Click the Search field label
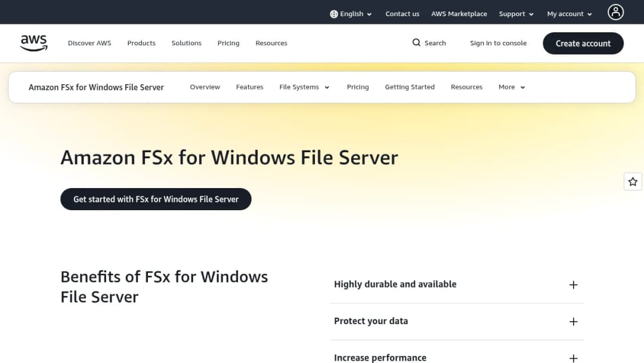644x363 pixels. click(435, 43)
